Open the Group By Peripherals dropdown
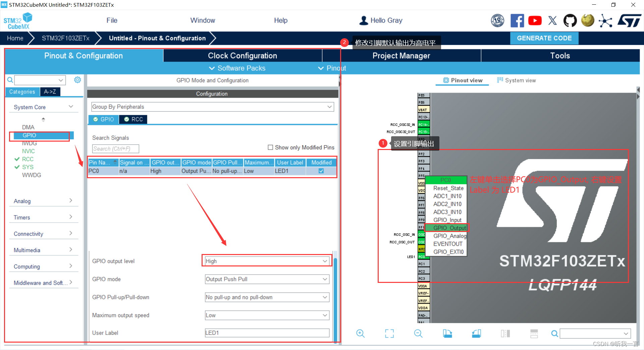644x350 pixels. coord(213,107)
